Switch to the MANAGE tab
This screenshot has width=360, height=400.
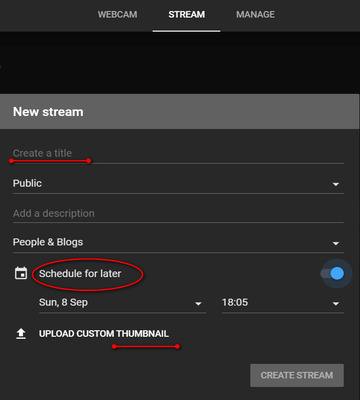point(255,15)
